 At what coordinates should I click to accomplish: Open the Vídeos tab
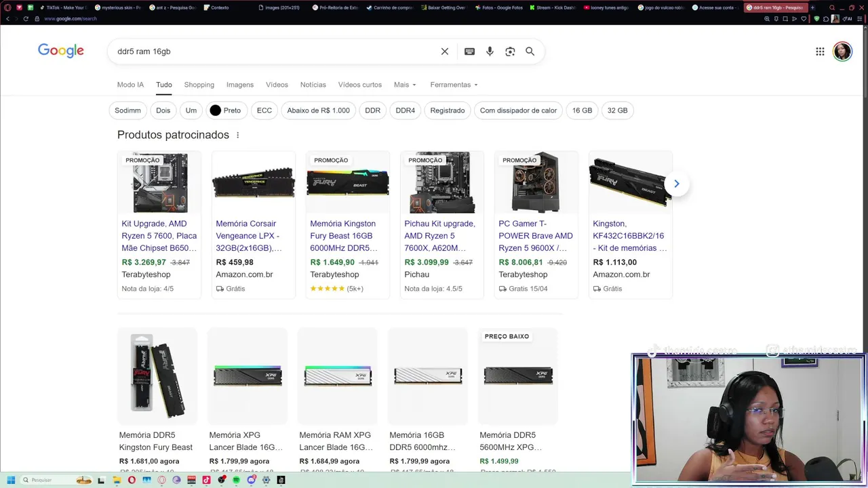[x=277, y=85]
